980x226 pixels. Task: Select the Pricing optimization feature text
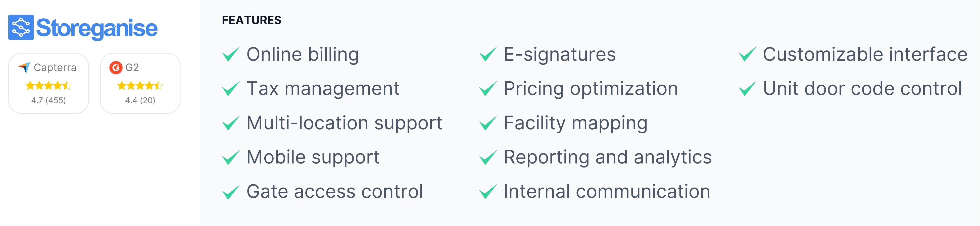pos(591,89)
